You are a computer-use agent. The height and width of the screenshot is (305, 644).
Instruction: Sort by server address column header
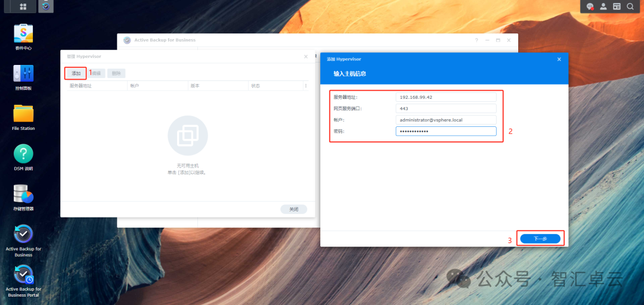pyautogui.click(x=97, y=86)
